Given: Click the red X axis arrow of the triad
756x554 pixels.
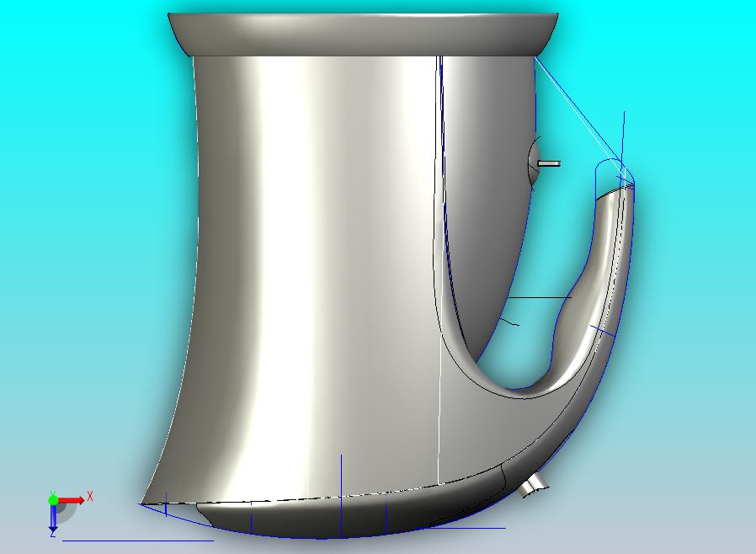Looking at the screenshot, I should [x=72, y=500].
